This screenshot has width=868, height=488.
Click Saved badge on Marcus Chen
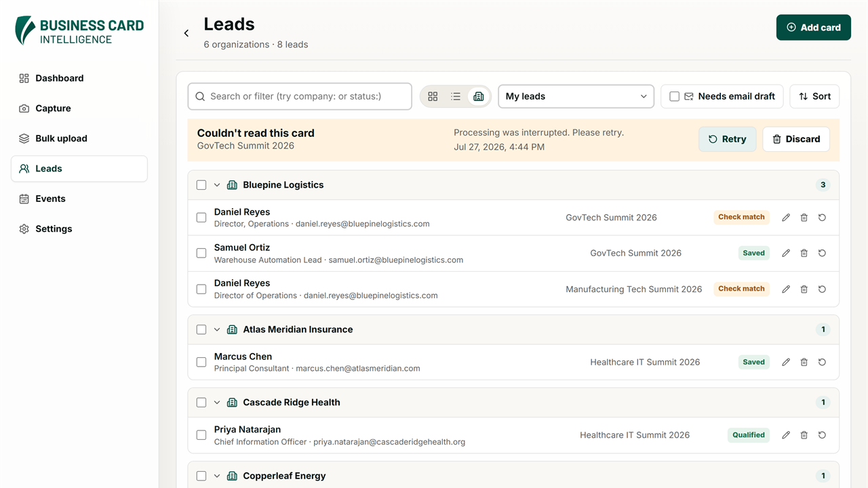coord(754,362)
